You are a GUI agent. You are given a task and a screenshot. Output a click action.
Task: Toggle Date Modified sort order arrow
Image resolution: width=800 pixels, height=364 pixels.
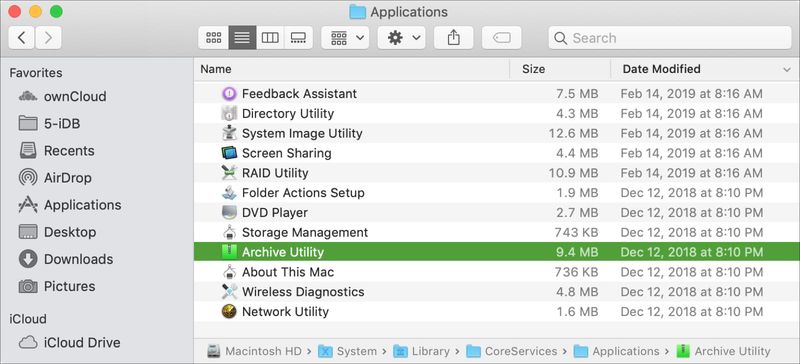coord(787,69)
